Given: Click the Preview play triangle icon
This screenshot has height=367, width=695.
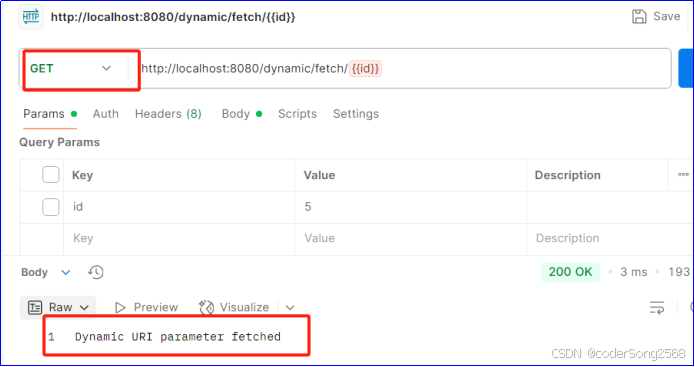Looking at the screenshot, I should coord(120,307).
